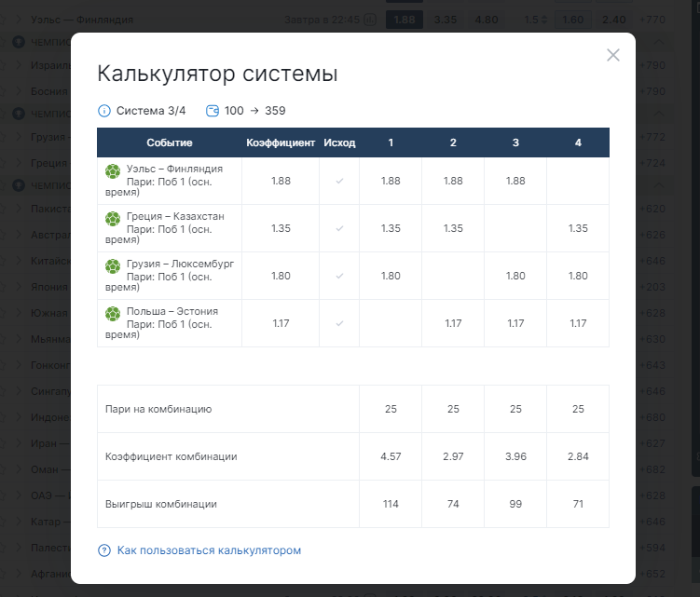Click coefficient 1.88 in Коэффициент column
700x597 pixels.
(x=281, y=181)
